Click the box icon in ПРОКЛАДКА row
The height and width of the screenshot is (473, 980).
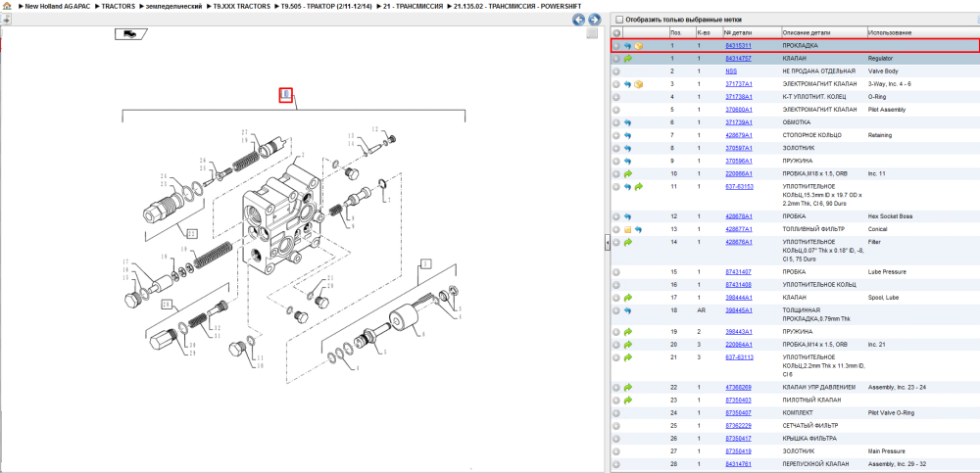[639, 46]
